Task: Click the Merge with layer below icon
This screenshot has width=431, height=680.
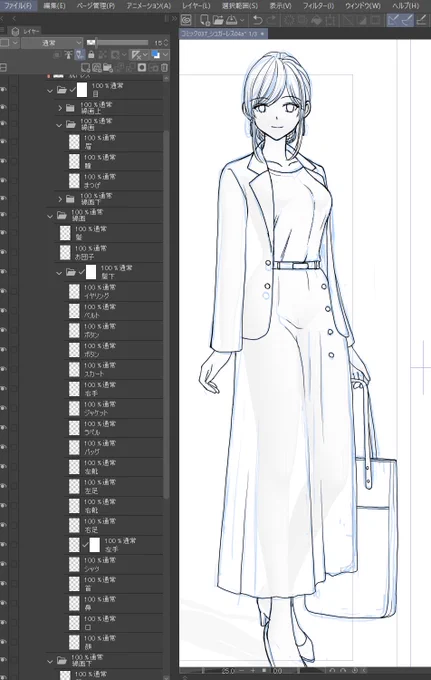Action: 131,68
